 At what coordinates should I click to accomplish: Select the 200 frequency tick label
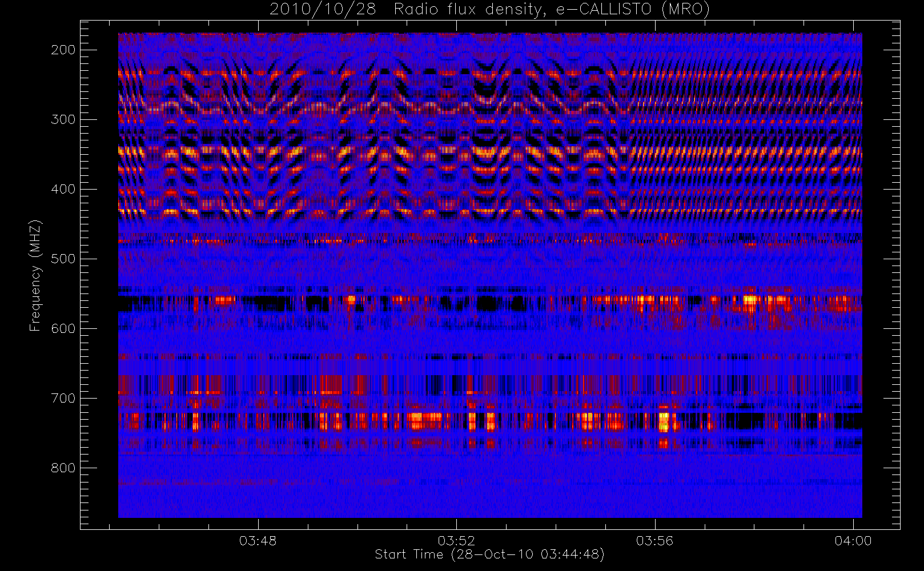click(x=63, y=50)
